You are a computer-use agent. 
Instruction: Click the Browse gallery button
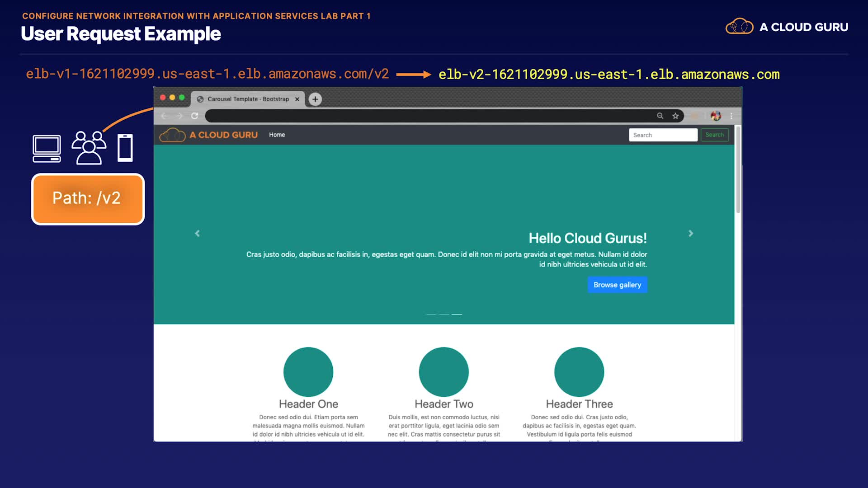617,285
